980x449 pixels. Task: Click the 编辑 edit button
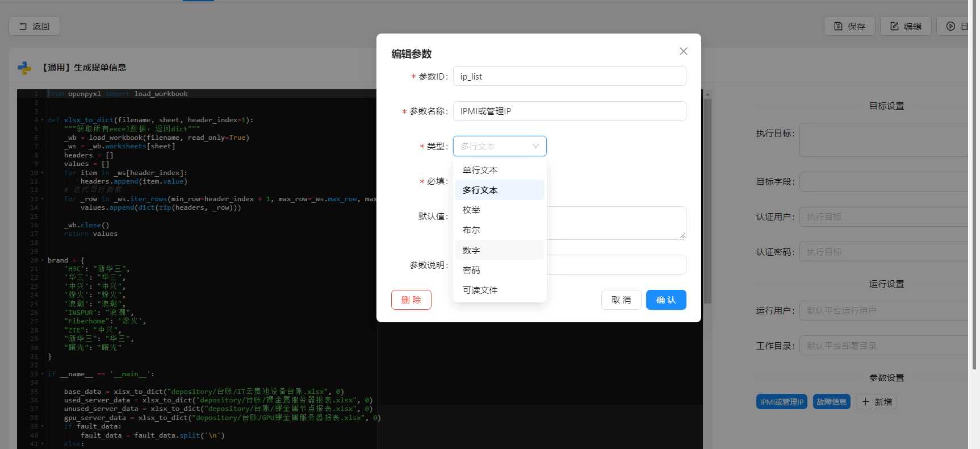click(906, 26)
